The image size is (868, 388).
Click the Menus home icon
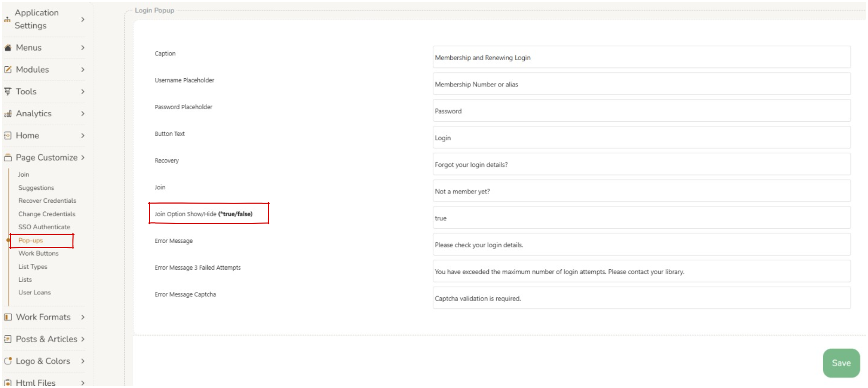(x=8, y=47)
